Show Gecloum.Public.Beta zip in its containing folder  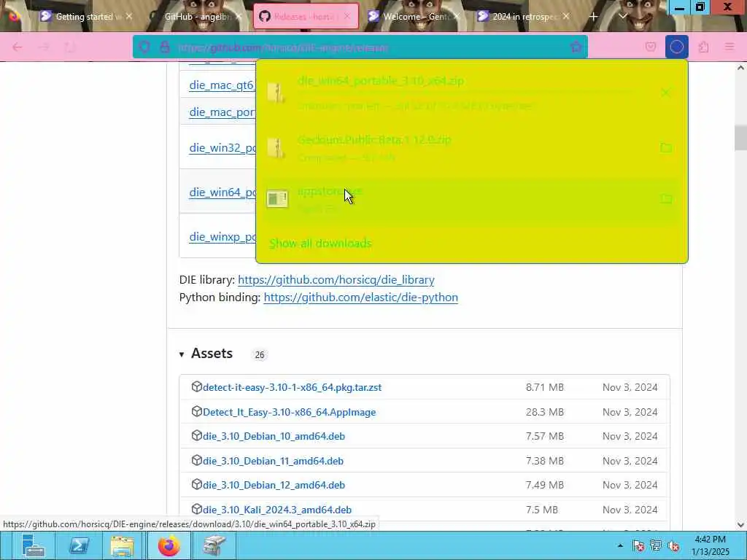click(x=665, y=147)
